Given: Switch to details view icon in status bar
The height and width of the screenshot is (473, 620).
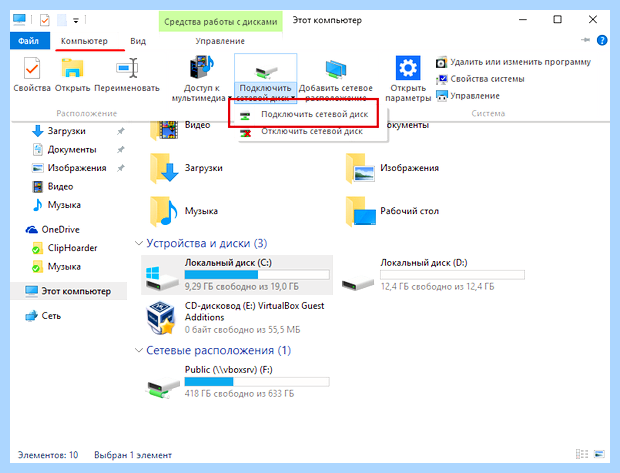Looking at the screenshot, I should coord(582,454).
